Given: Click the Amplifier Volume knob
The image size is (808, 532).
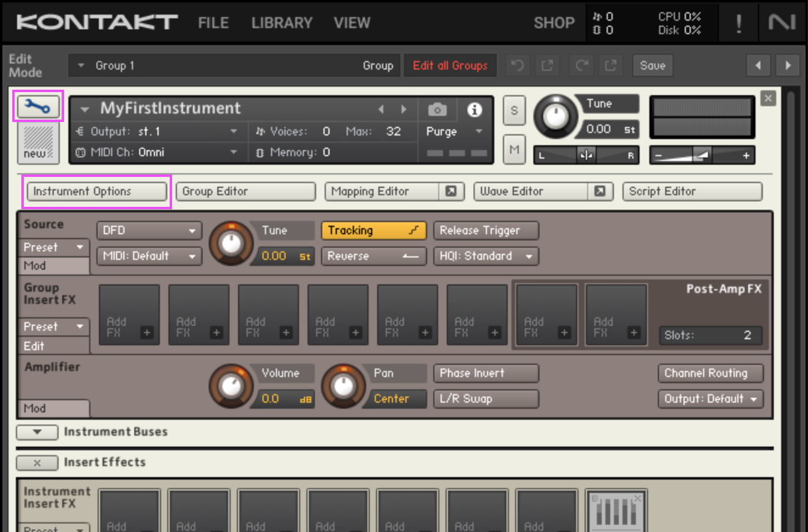Looking at the screenshot, I should 231,386.
